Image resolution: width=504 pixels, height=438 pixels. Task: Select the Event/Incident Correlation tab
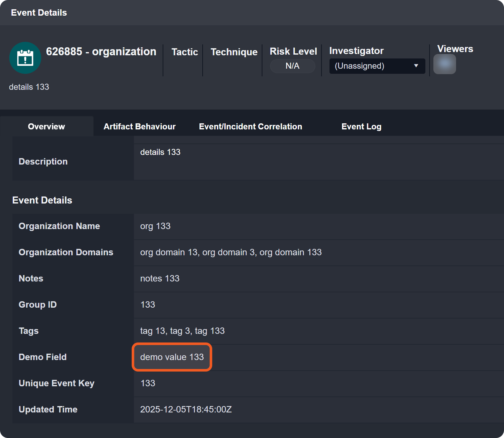[250, 127]
